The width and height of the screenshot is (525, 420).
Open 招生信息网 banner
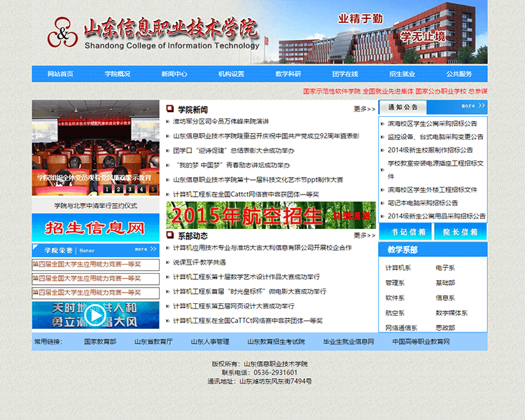click(96, 227)
